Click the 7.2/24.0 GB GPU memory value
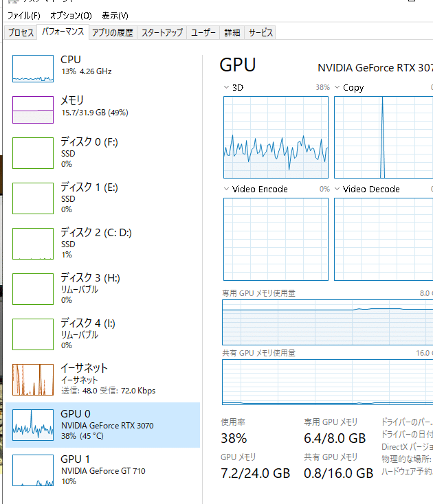Image resolution: width=433 pixels, height=504 pixels. click(256, 474)
